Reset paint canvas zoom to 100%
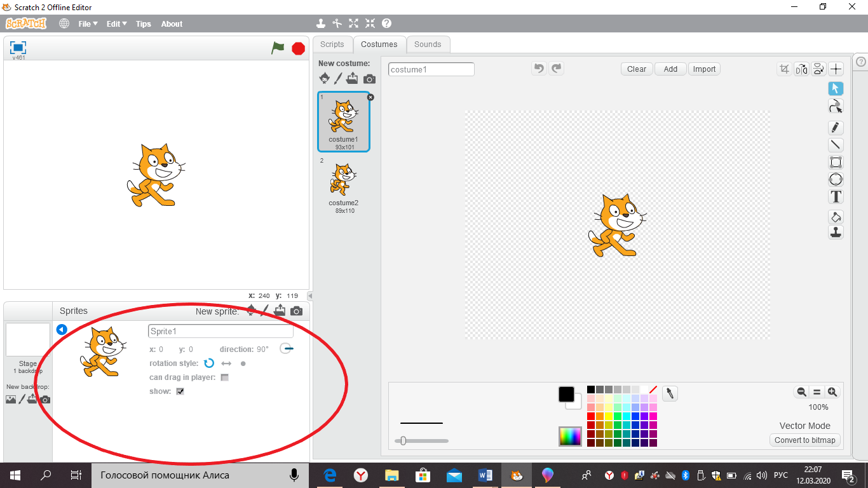Viewport: 868px width, 488px height. 817,392
